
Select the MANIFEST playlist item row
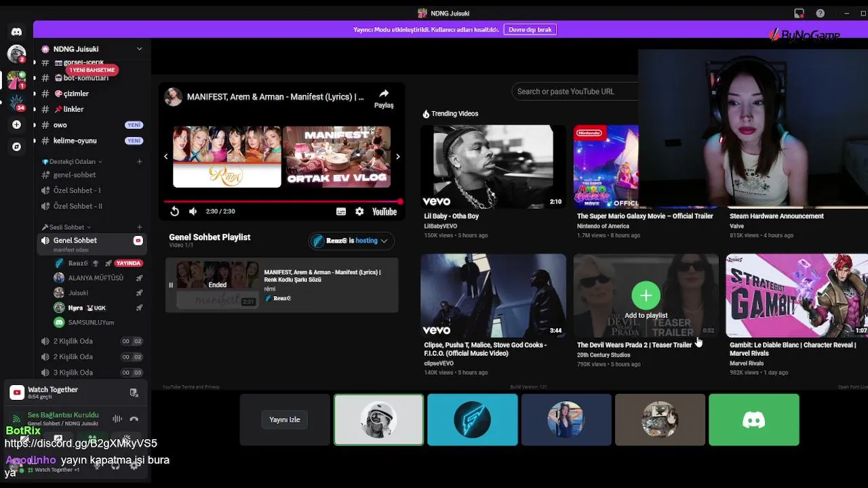pos(282,285)
